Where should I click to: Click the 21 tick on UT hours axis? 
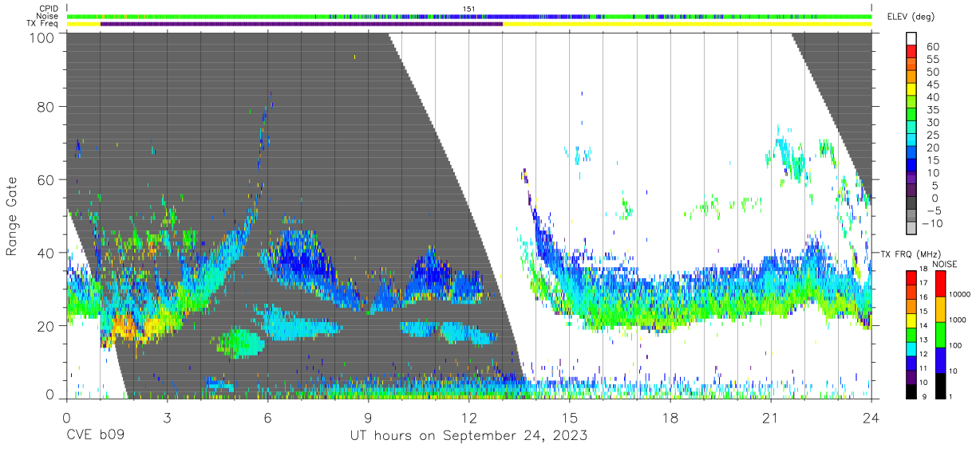[x=771, y=417]
